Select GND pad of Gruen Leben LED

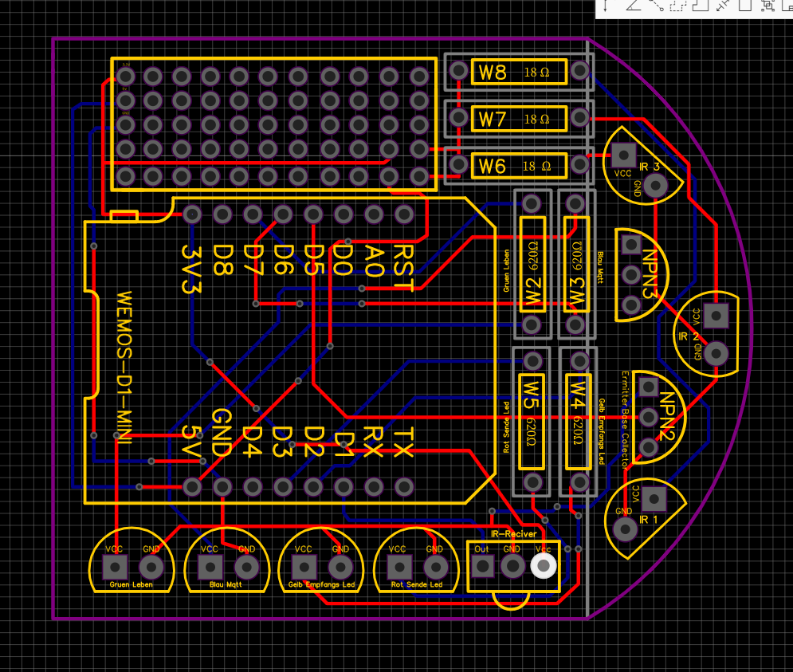(151, 568)
